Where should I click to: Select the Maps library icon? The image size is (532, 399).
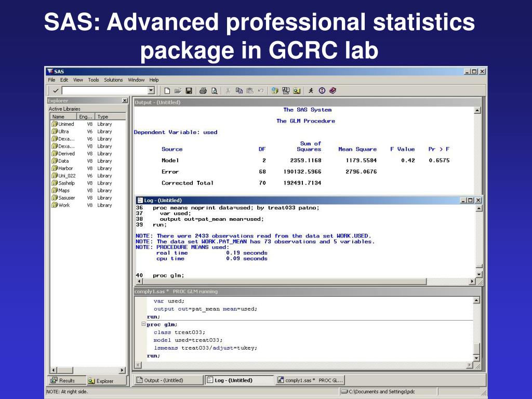[x=54, y=190]
